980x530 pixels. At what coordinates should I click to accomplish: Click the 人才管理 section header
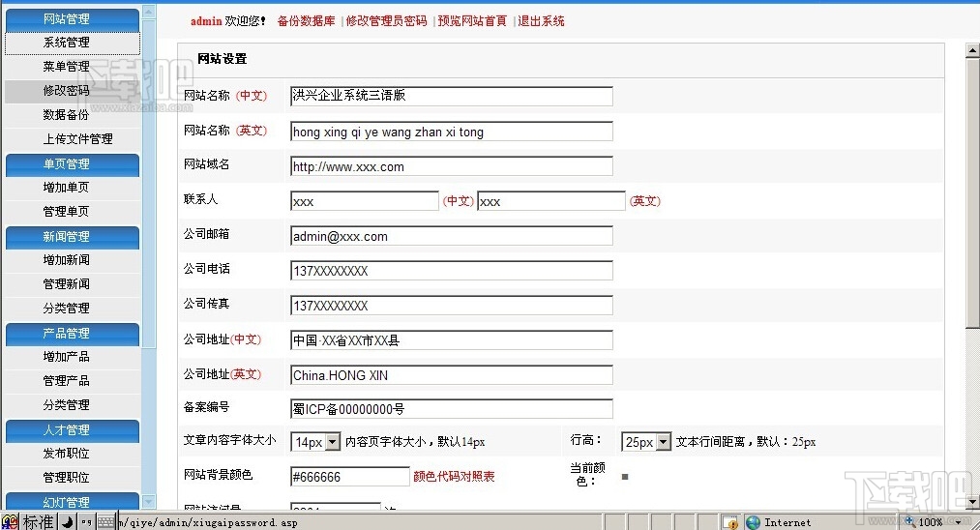tap(73, 430)
